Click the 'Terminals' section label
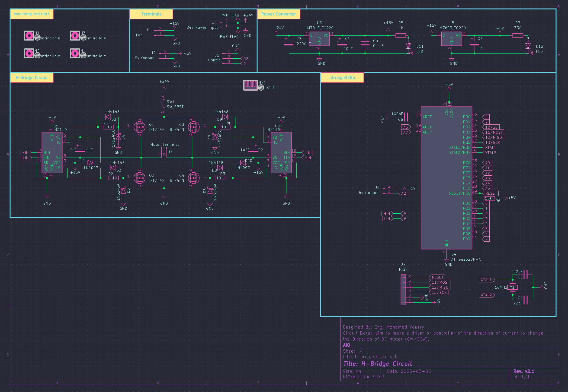568x392 pixels. (151, 14)
